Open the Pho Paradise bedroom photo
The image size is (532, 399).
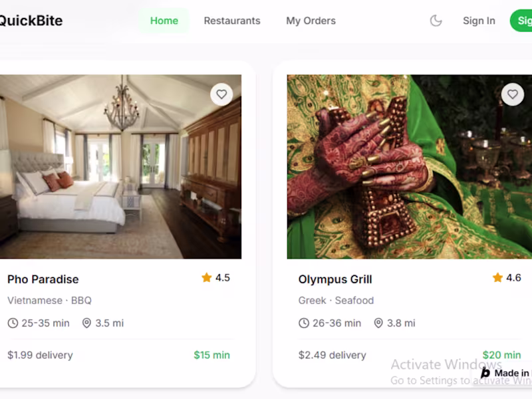[x=120, y=167]
